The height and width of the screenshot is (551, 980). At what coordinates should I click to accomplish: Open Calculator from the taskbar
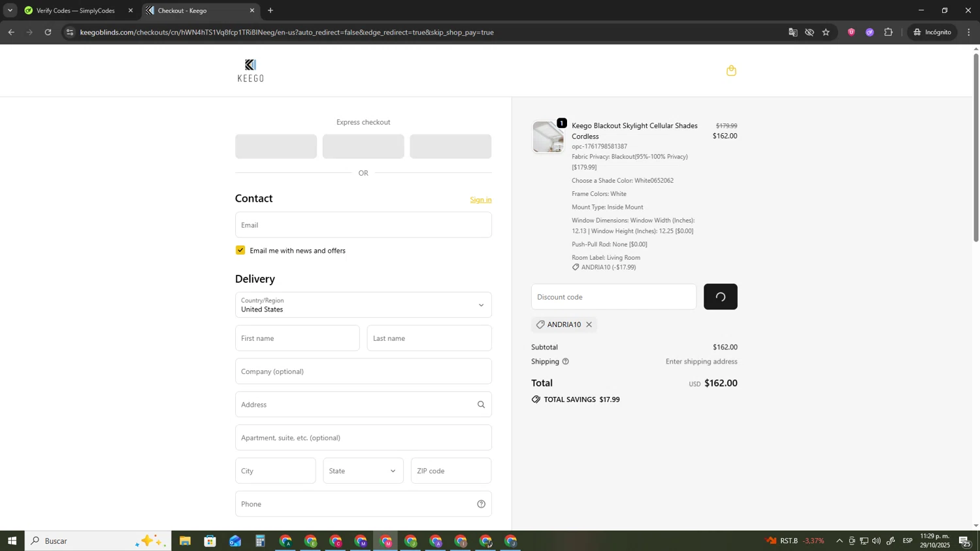(260, 541)
